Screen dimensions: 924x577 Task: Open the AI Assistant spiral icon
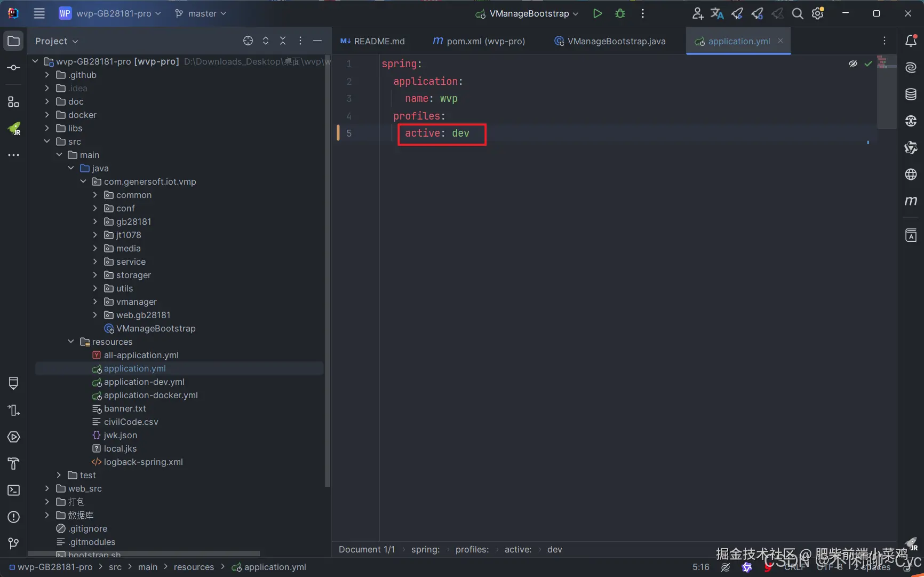(911, 67)
